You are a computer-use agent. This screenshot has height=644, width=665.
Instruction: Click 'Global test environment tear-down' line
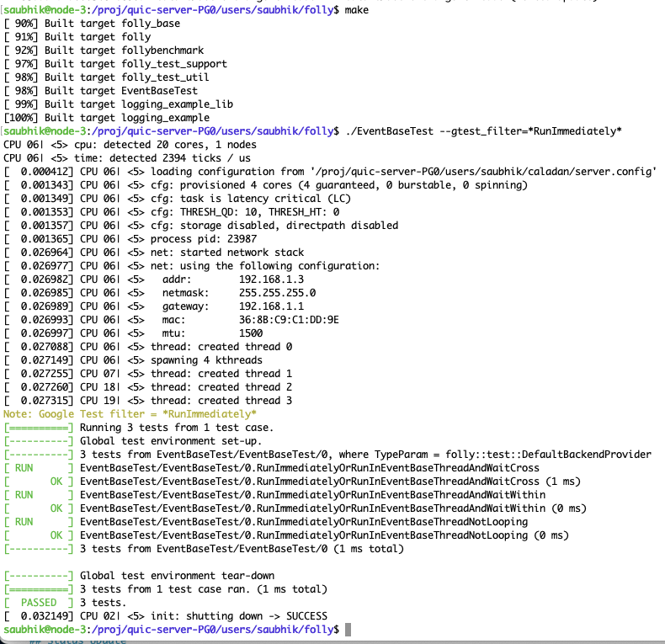[x=178, y=576]
